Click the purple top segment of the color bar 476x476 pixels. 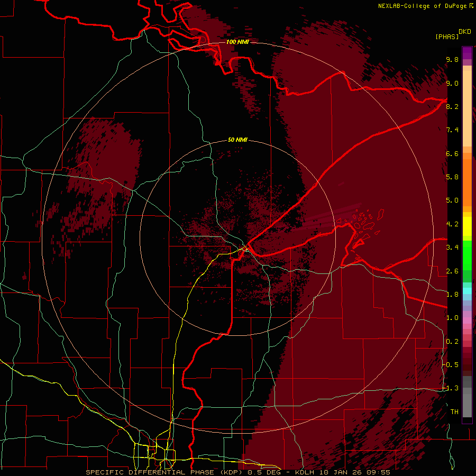tap(467, 53)
